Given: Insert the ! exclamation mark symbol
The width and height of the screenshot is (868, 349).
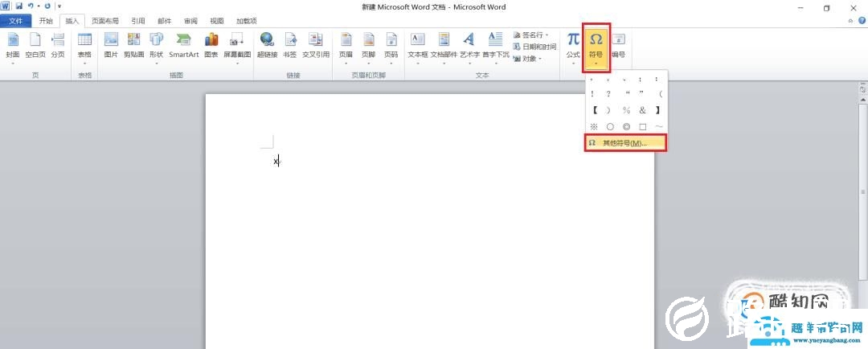Looking at the screenshot, I should pyautogui.click(x=592, y=93).
